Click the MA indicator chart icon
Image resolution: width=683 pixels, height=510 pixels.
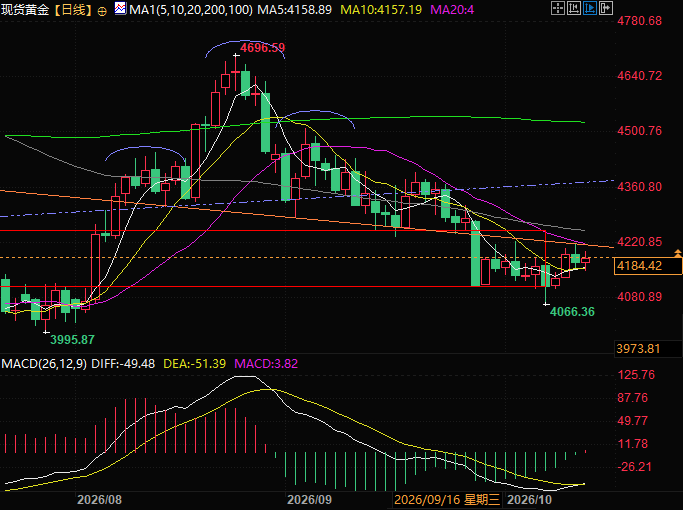pos(120,8)
